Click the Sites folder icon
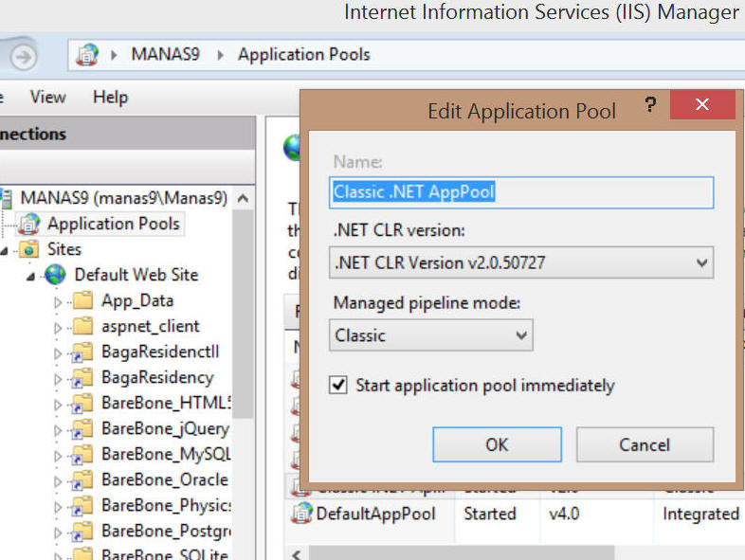 [28, 249]
